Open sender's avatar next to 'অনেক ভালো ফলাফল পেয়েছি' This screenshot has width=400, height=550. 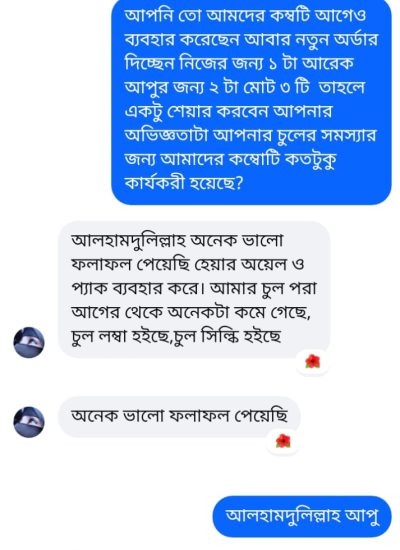pos(29,422)
